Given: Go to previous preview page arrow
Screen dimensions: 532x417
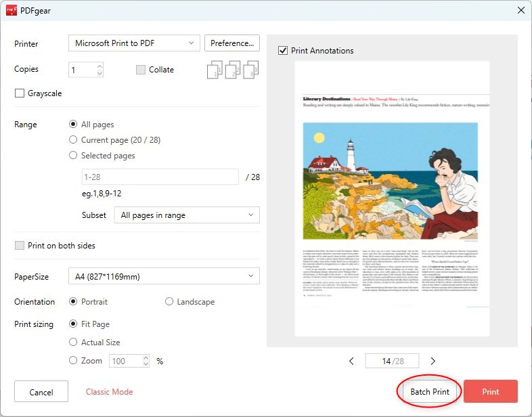Looking at the screenshot, I should point(351,361).
